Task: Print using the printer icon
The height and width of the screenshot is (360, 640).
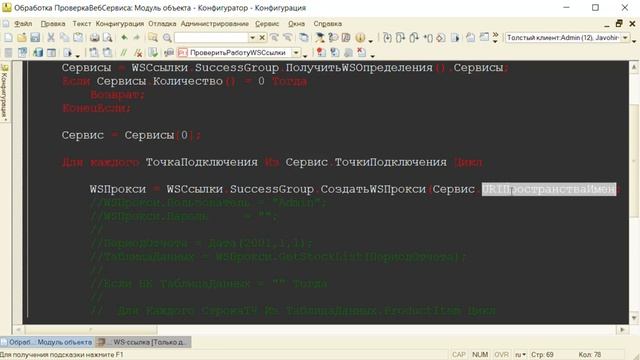Action: [95, 38]
